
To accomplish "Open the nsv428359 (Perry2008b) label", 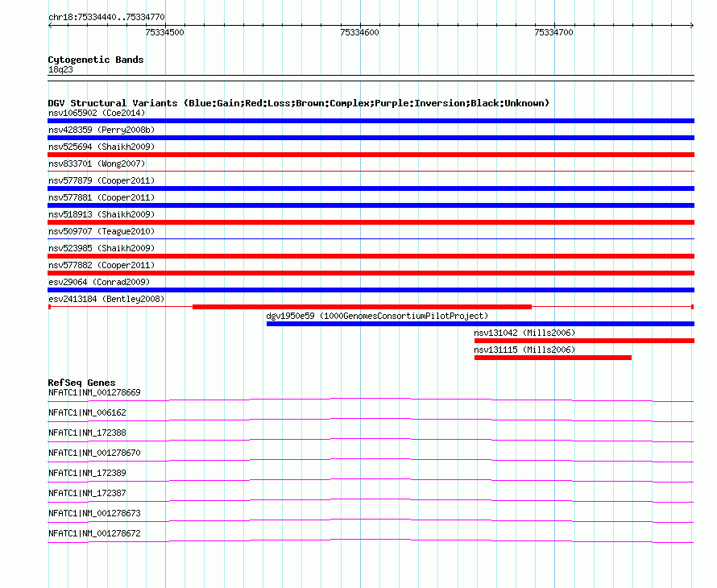I will tap(102, 130).
